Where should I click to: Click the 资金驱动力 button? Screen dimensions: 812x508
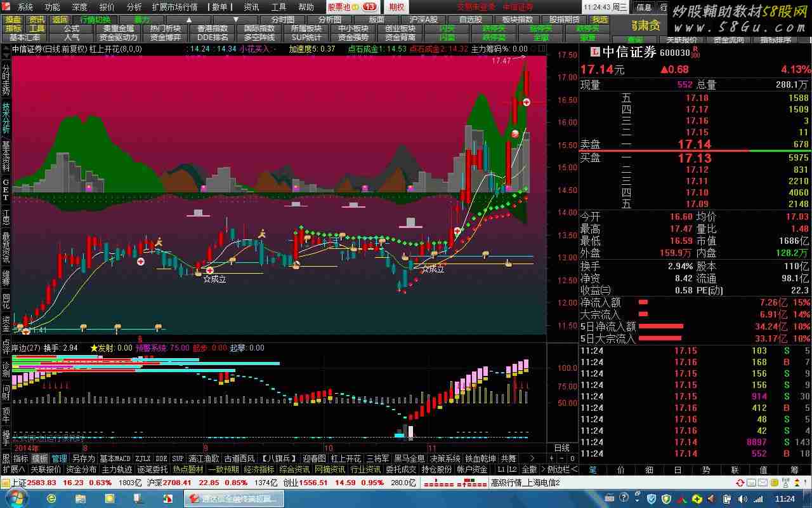click(x=119, y=37)
